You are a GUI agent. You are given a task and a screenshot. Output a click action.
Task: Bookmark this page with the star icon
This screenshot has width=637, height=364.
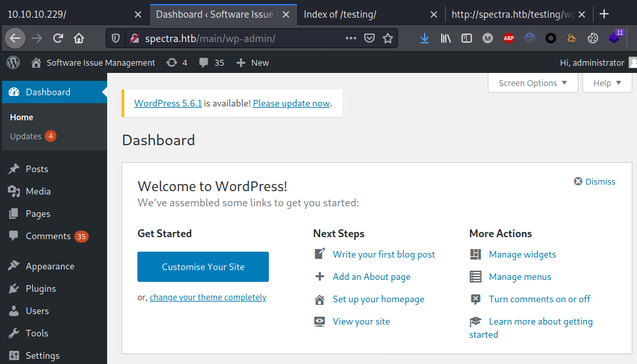(x=388, y=38)
